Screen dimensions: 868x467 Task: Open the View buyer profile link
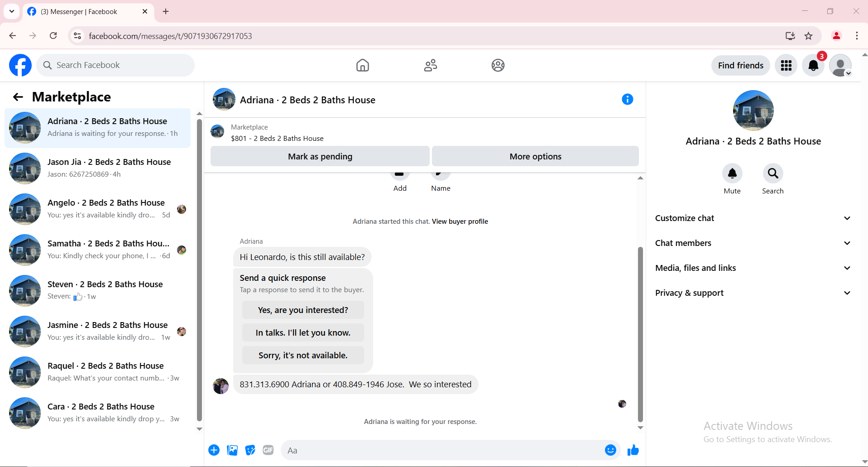[460, 221]
